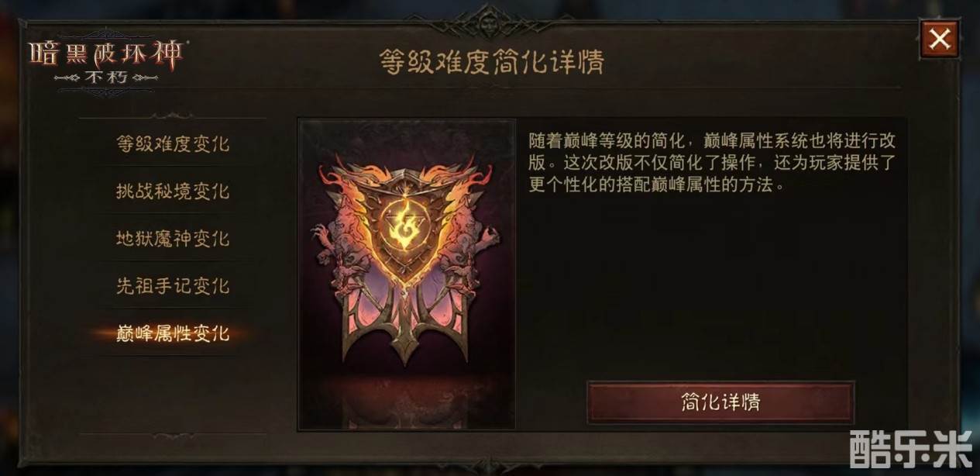Click the skull ornament above the title
The height and width of the screenshot is (476, 980).
click(489, 19)
